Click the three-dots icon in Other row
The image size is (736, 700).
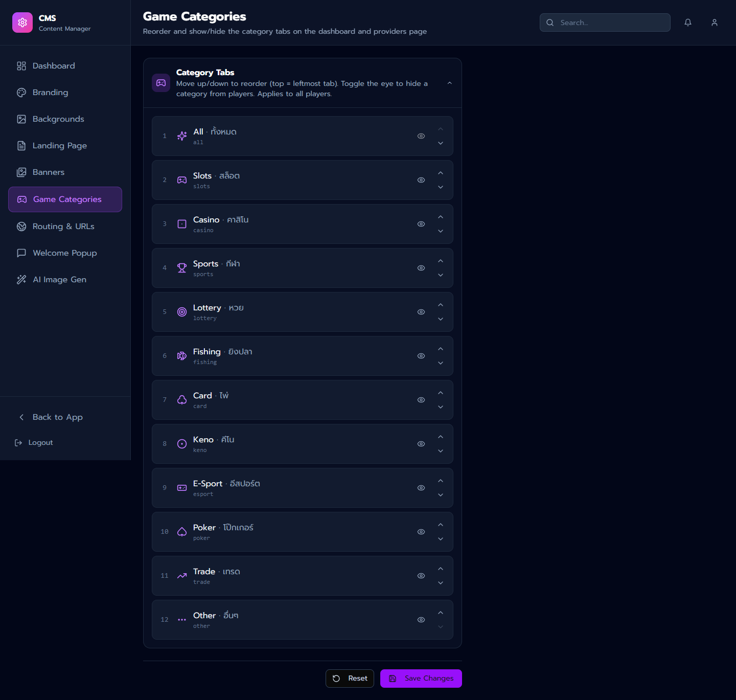[x=182, y=620]
